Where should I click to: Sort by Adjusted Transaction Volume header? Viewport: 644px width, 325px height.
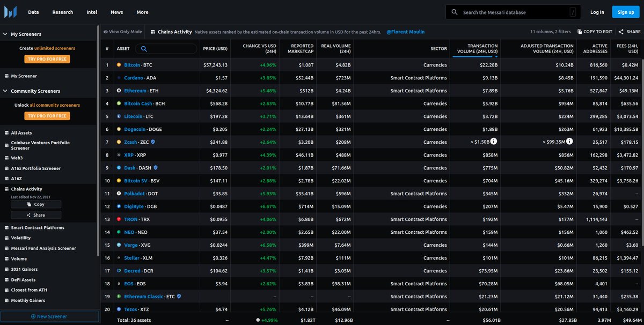546,49
